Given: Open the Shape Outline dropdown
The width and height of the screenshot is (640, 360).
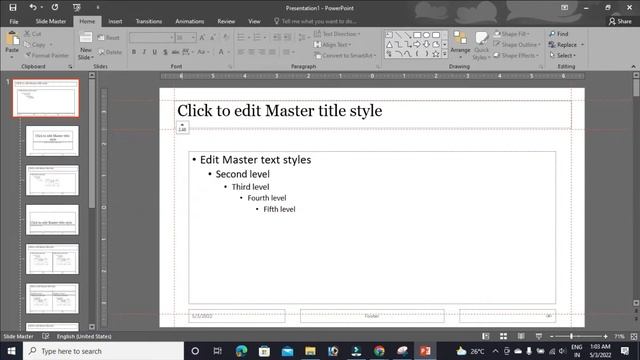Looking at the screenshot, I should tap(517, 44).
